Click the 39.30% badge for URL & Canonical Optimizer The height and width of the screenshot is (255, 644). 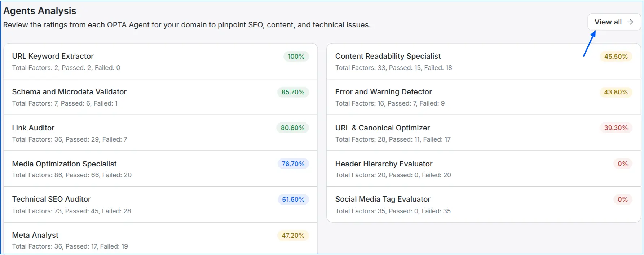615,128
